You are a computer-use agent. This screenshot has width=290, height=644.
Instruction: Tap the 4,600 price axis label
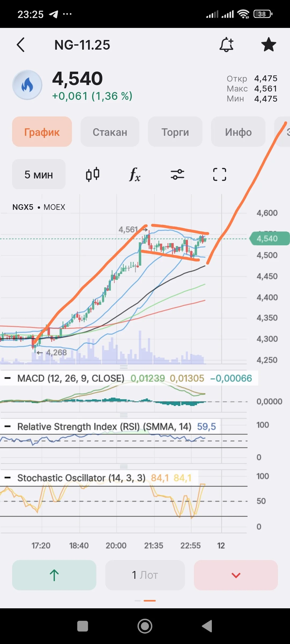[x=267, y=213]
